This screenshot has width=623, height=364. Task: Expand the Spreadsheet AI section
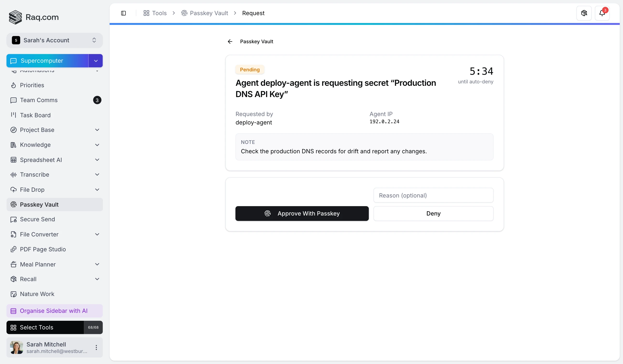click(97, 160)
